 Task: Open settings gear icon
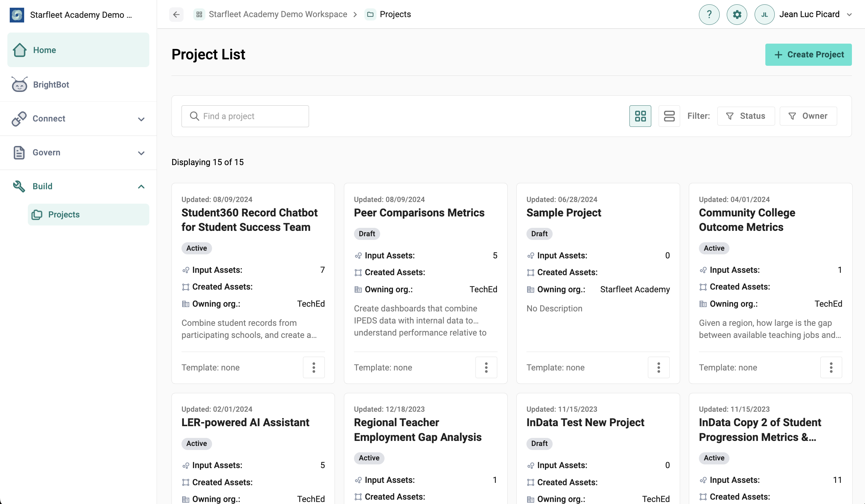click(736, 14)
